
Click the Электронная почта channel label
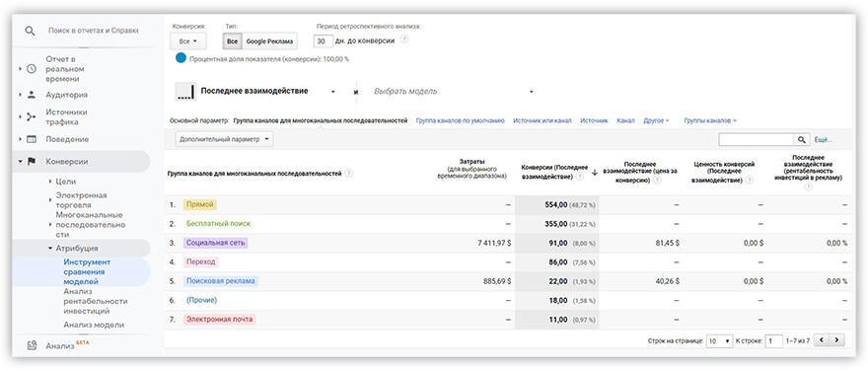pos(220,319)
